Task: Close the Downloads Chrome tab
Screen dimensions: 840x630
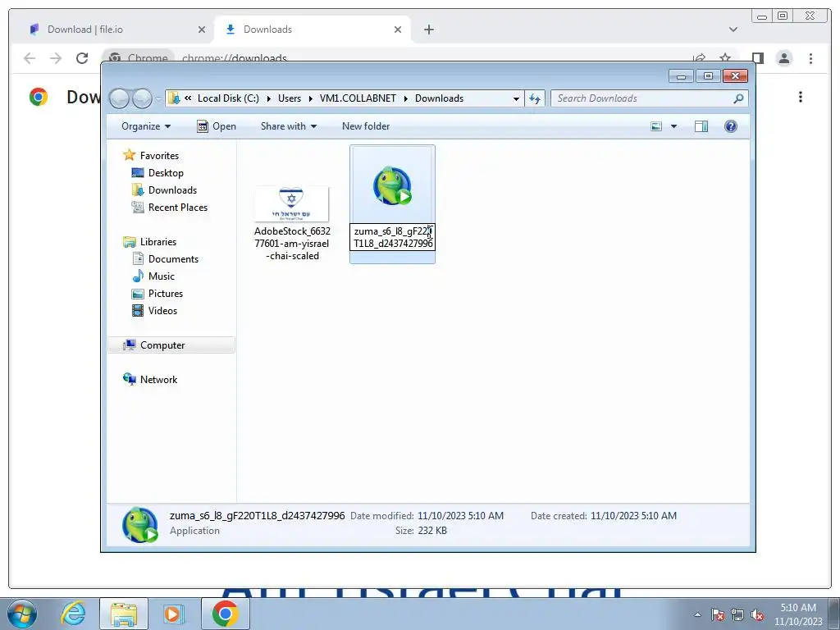Action: pos(398,30)
